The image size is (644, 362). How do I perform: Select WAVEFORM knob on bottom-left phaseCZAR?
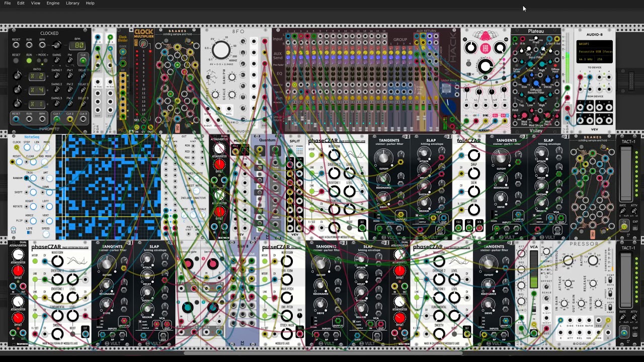[x=57, y=261]
